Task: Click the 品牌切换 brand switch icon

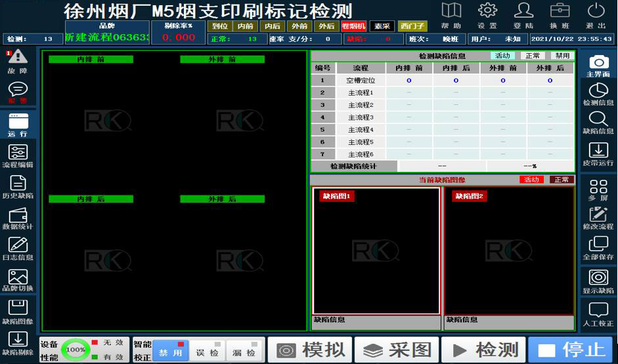Action: click(x=18, y=279)
